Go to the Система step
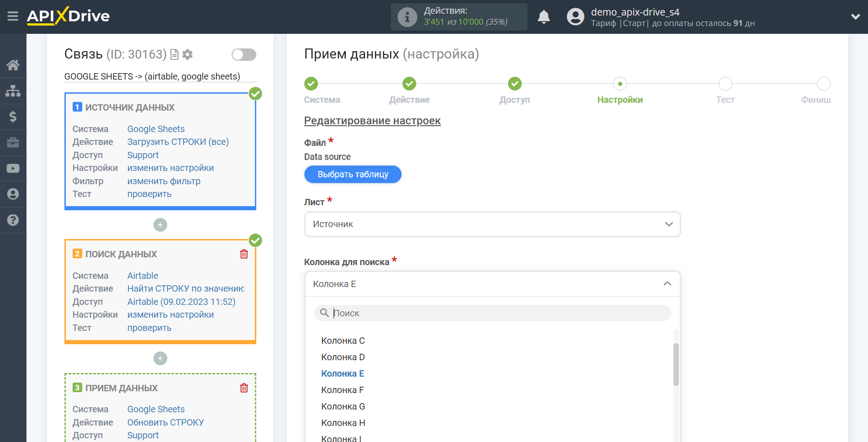The image size is (868, 442). pyautogui.click(x=311, y=84)
